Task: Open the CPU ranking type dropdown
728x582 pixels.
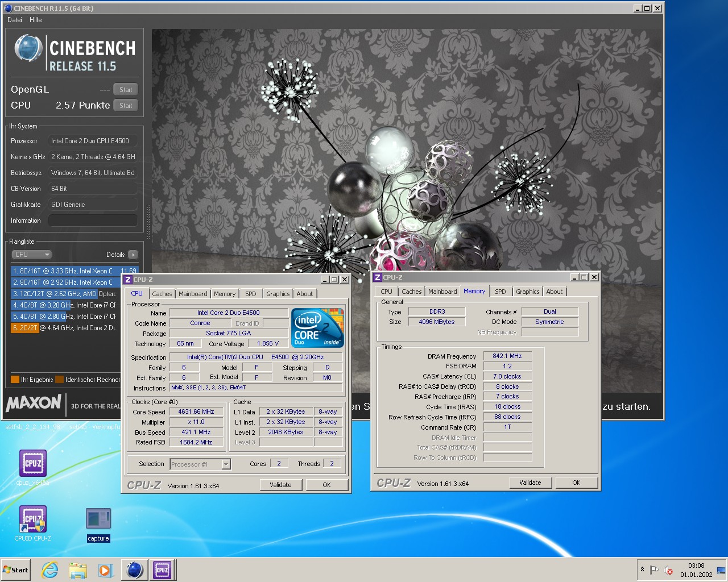Action: (32, 255)
